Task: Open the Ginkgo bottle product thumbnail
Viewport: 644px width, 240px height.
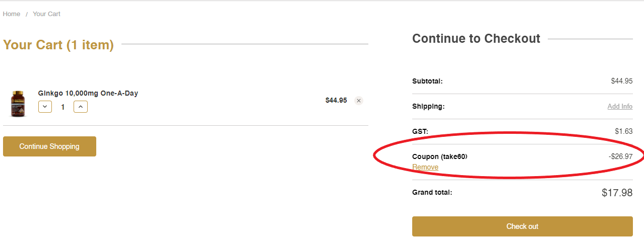Action: (18, 104)
